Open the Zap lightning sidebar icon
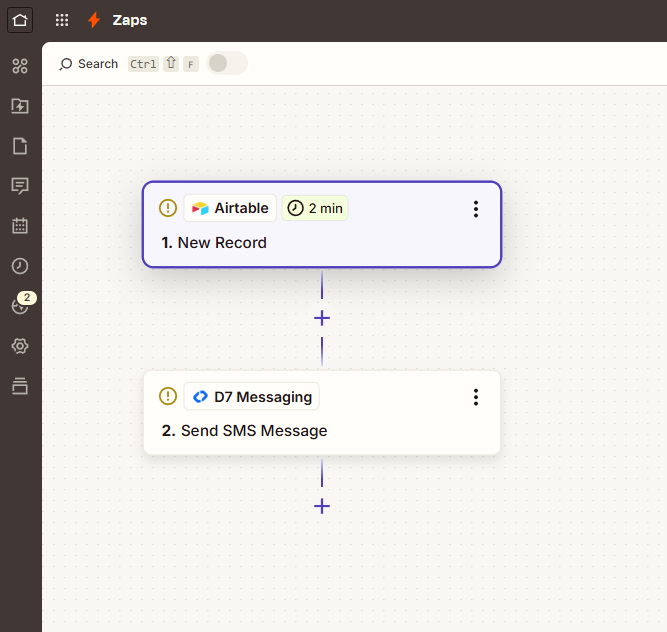The width and height of the screenshot is (667, 632). point(20,106)
